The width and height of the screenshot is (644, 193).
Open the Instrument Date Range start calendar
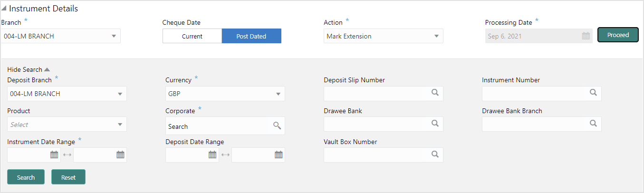[54, 154]
